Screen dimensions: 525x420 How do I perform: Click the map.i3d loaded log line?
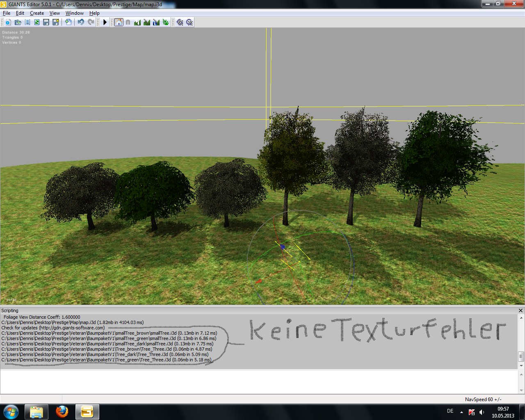(x=73, y=322)
